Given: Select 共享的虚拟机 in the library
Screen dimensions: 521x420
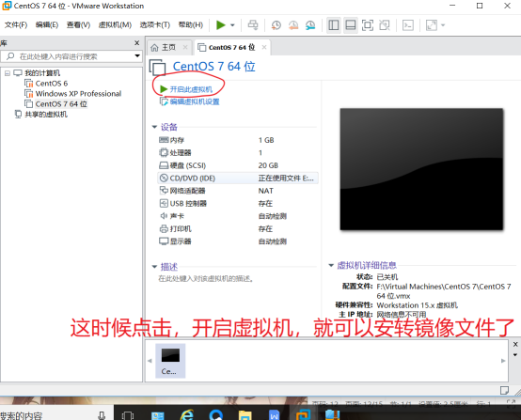Looking at the screenshot, I should 46,115.
